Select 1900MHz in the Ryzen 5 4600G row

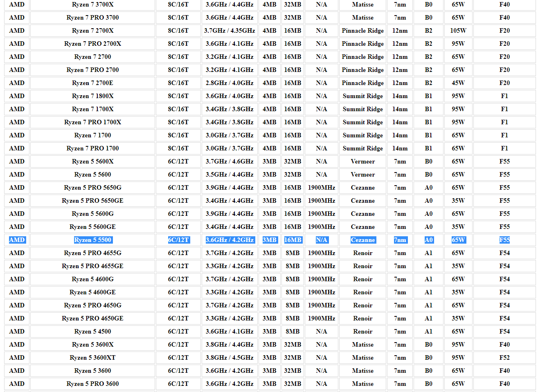[x=322, y=279]
